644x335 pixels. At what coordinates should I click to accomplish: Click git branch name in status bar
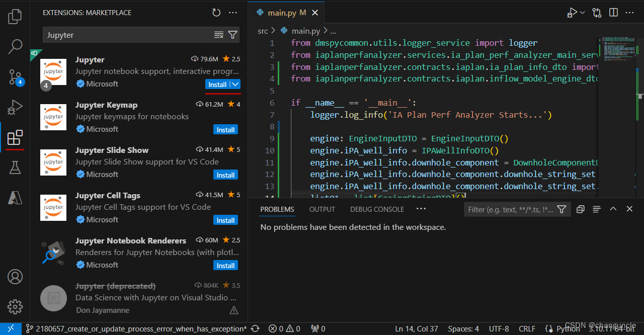tap(136, 329)
